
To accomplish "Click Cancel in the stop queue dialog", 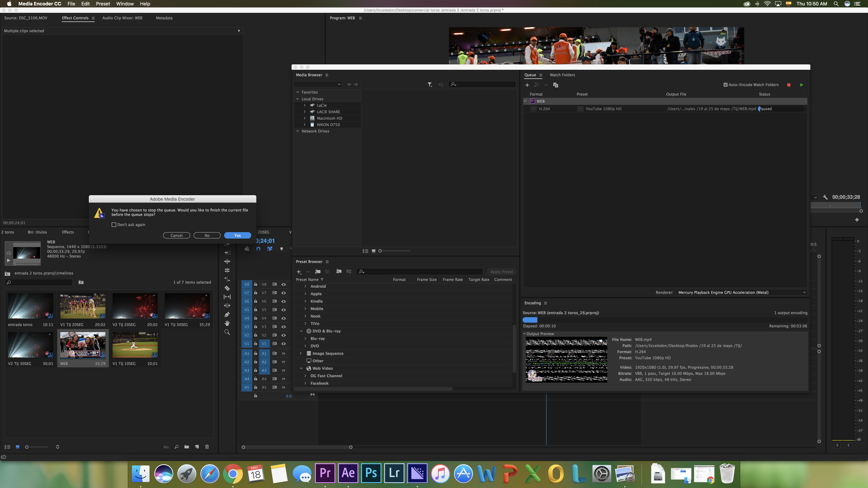I will (x=176, y=235).
